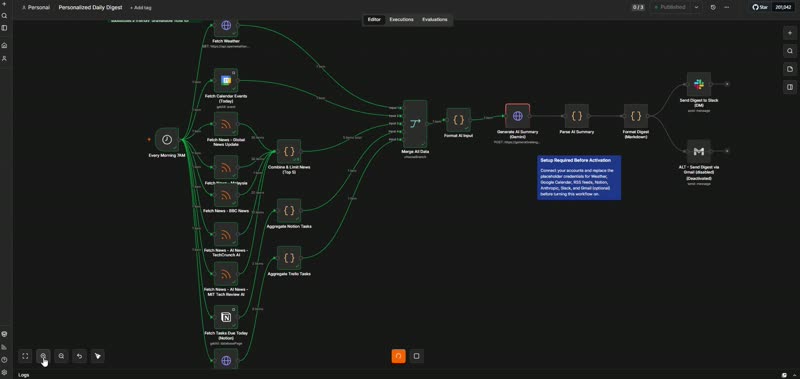The height and width of the screenshot is (379, 800).
Task: Open the Fetch News - Global News Update node
Action: (226, 124)
